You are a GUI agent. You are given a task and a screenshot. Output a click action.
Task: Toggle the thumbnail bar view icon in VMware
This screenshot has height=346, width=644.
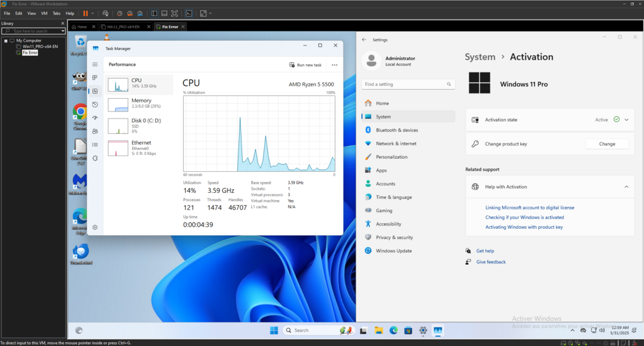coord(164,13)
